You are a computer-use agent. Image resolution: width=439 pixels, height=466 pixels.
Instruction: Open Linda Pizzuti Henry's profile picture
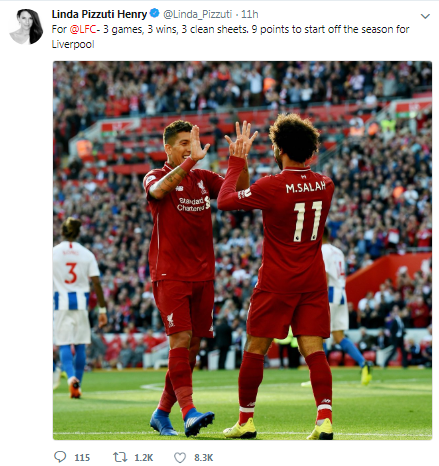(26, 26)
